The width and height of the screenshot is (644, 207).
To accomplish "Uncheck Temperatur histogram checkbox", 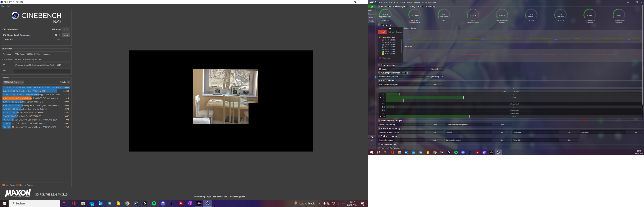I will tap(380, 58).
